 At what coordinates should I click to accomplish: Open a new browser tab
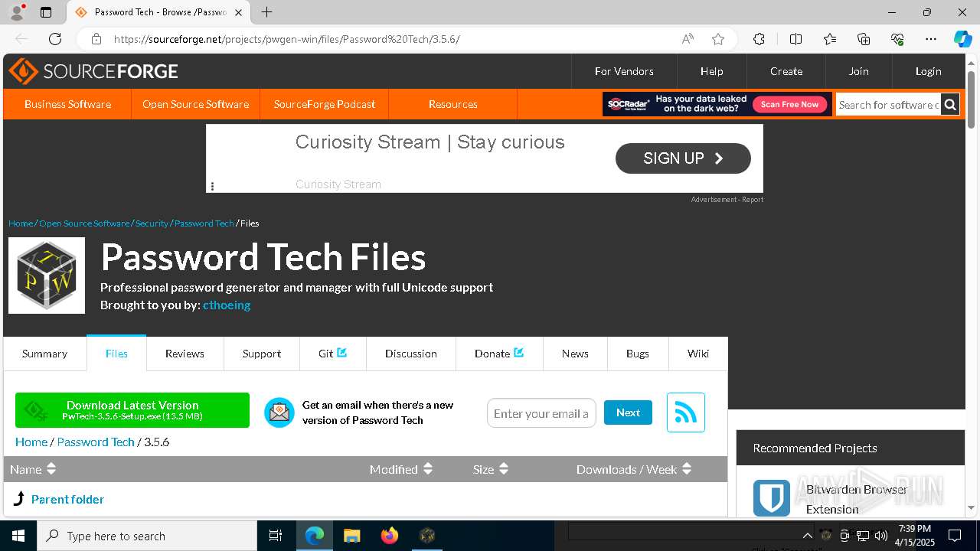[266, 12]
